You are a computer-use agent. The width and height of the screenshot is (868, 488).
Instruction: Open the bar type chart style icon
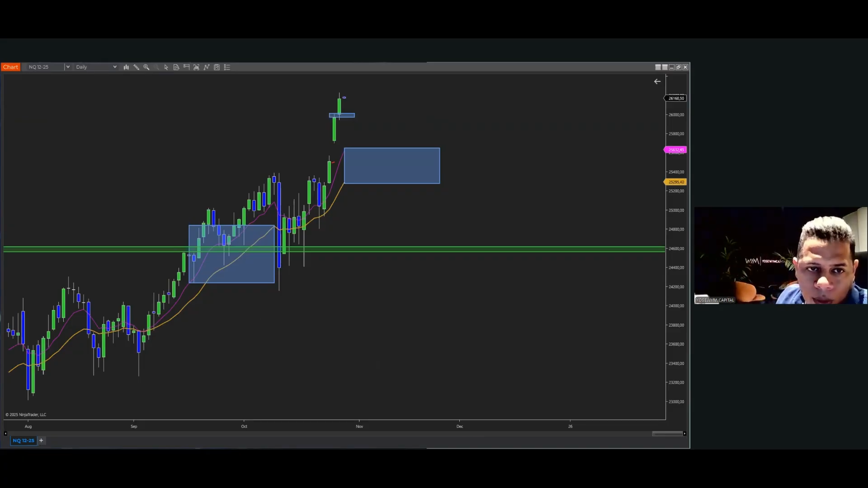pos(126,67)
